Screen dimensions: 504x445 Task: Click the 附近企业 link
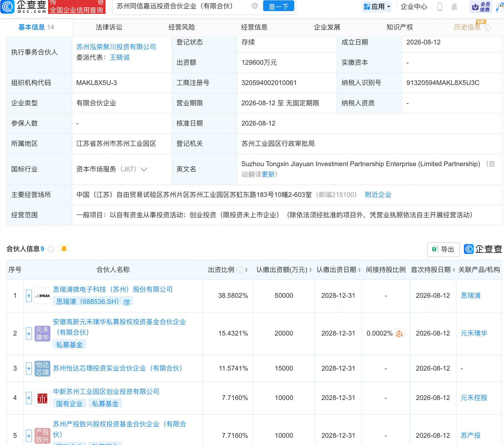[378, 195]
